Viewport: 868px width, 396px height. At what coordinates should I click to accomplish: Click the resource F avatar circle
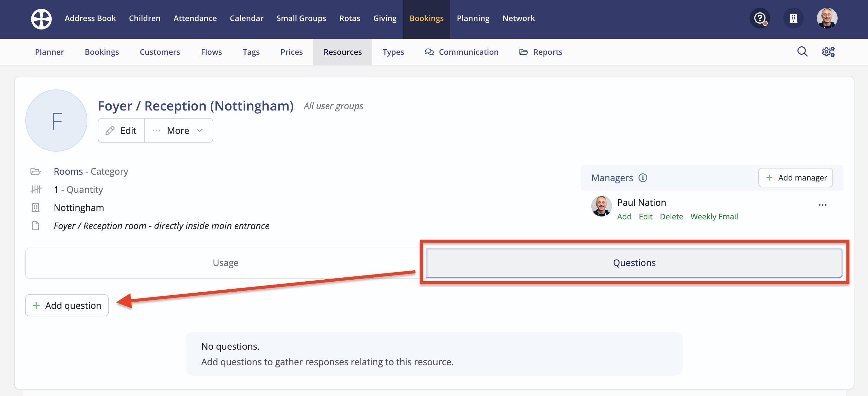[x=56, y=121]
